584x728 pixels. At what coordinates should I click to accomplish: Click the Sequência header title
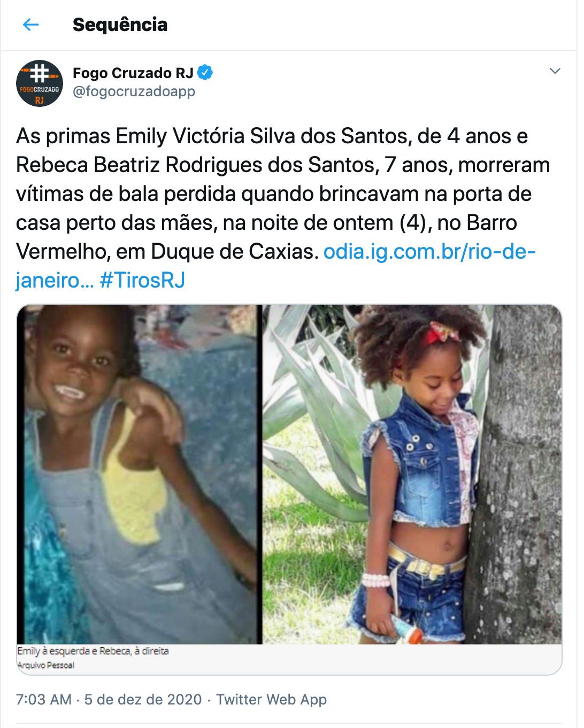(120, 25)
